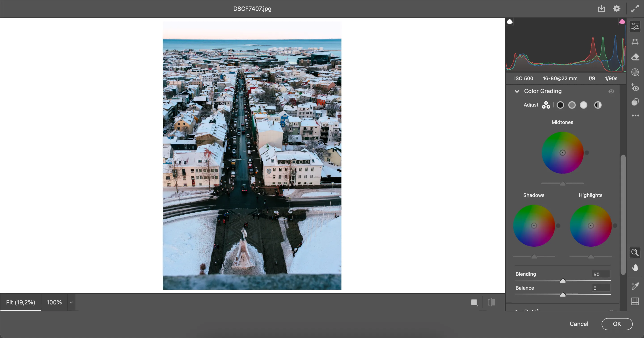
Task: Collapse the Color Grading section
Action: tap(517, 91)
